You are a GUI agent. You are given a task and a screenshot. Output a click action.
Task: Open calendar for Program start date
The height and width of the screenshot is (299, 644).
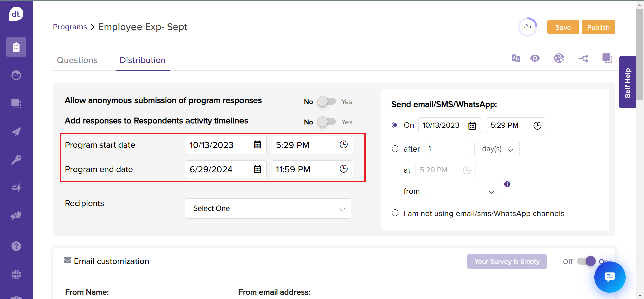[257, 145]
